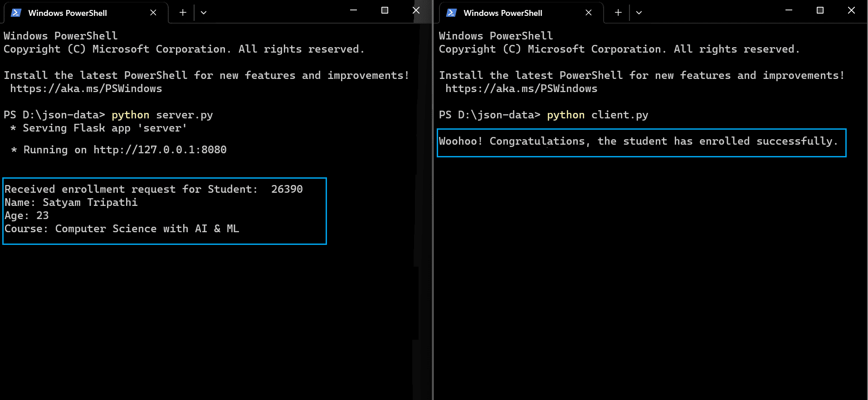
Task: Expand the profile dropdown in the server window
Action: point(204,13)
